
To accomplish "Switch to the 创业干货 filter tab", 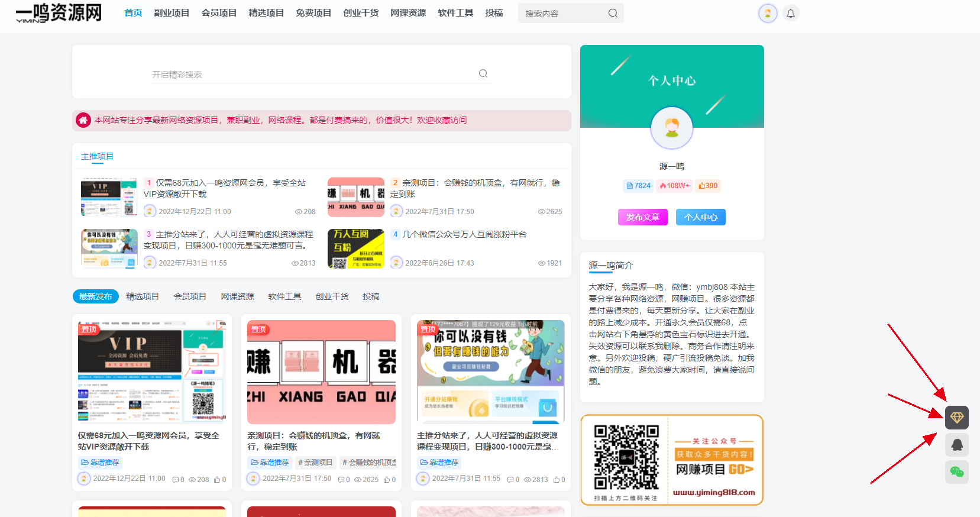I will [332, 296].
